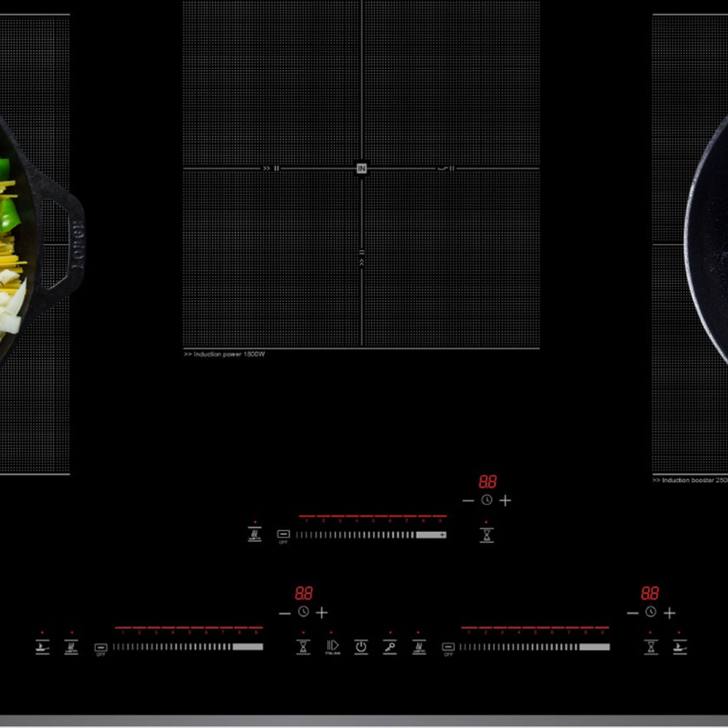Decrease center zone timer with minus
Screen dimensions: 728x728
click(x=467, y=500)
